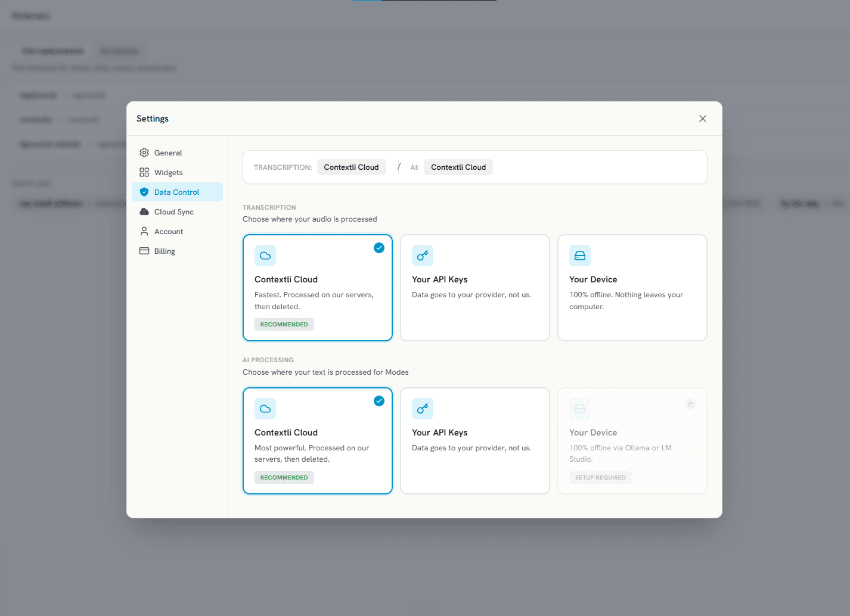
Task: Click the Settings dialog title
Action: [153, 119]
